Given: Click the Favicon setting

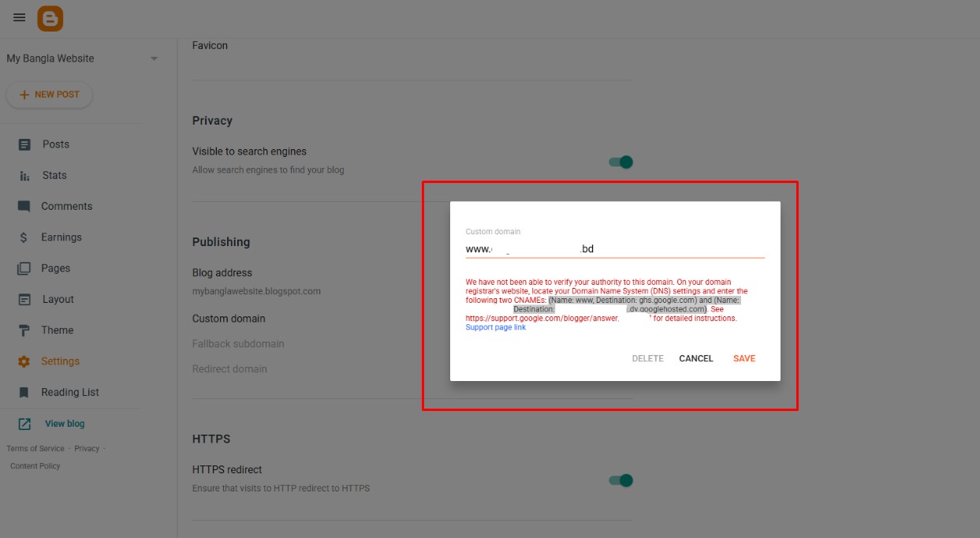Looking at the screenshot, I should 210,46.
